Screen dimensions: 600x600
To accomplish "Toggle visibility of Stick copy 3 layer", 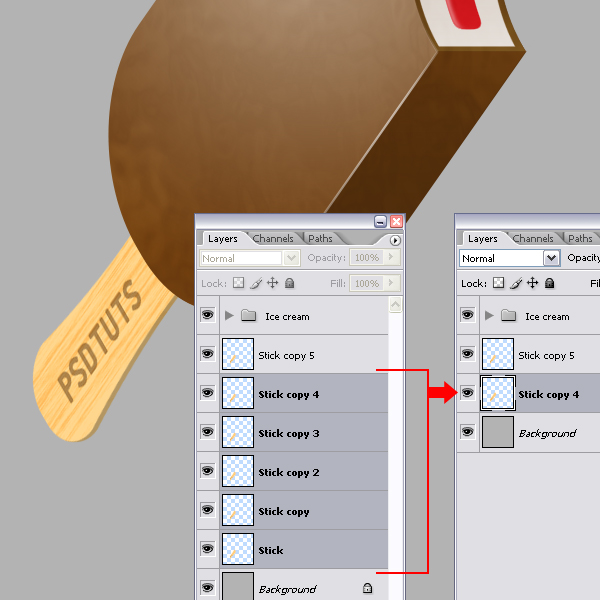I will 207,432.
